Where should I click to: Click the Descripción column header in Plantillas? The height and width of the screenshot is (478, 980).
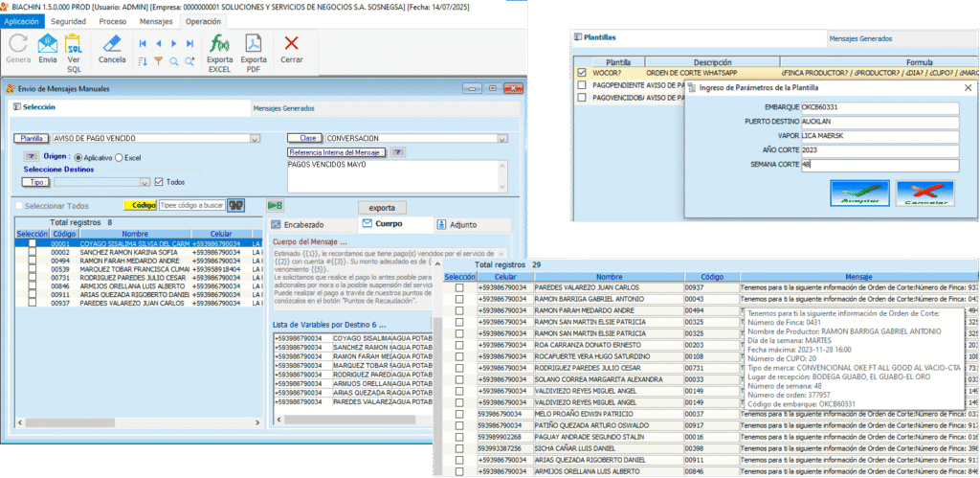tap(712, 62)
